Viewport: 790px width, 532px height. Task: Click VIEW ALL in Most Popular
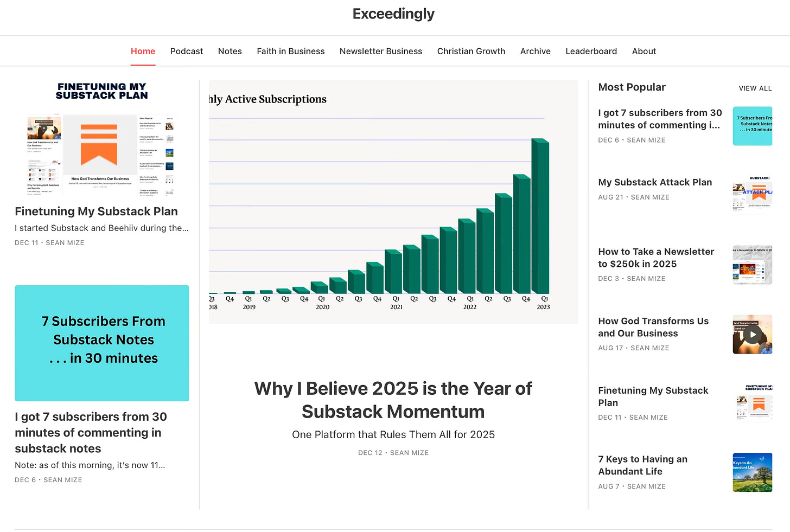[755, 88]
